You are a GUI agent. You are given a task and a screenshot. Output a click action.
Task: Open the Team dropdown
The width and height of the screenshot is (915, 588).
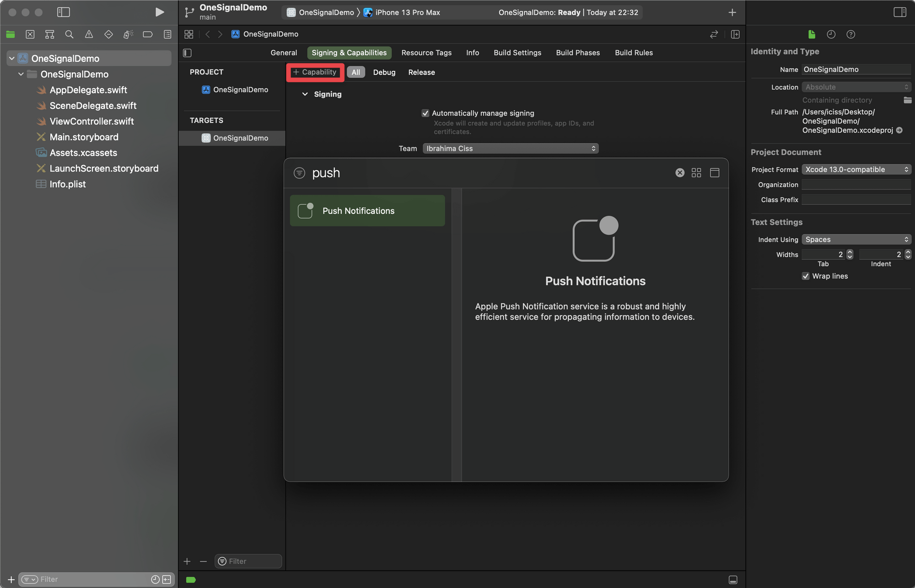coord(510,149)
